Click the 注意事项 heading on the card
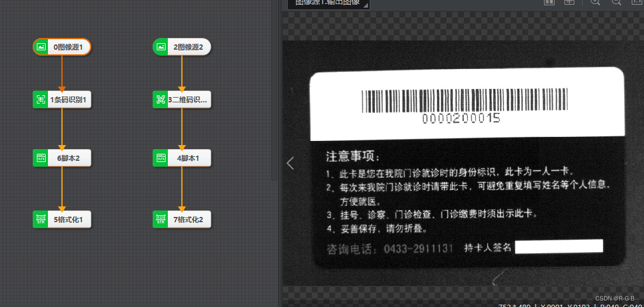The height and width of the screenshot is (307, 644). coord(353,156)
